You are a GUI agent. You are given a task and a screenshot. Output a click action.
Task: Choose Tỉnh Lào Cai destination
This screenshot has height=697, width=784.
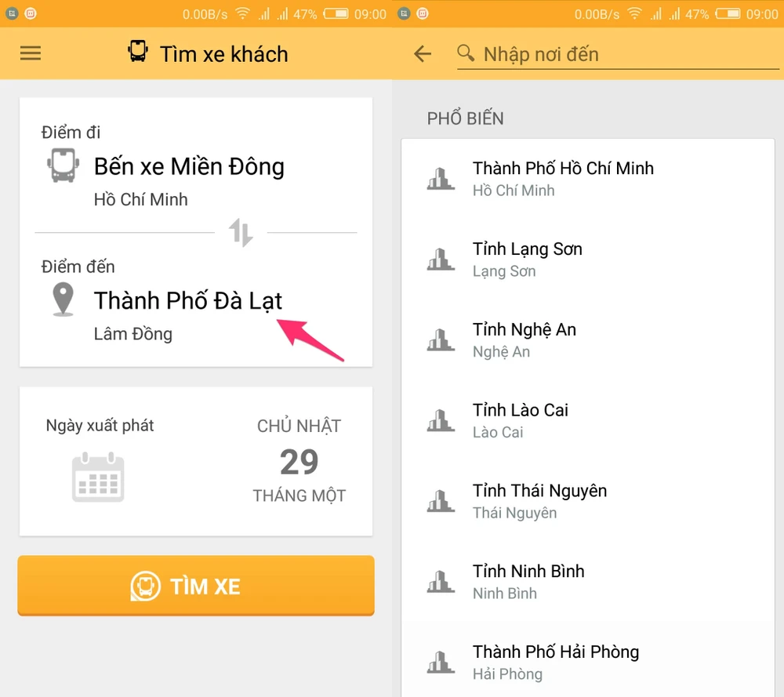tap(587, 420)
